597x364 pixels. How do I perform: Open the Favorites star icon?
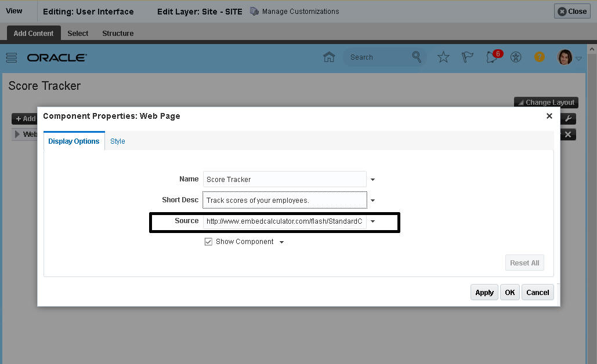443,57
